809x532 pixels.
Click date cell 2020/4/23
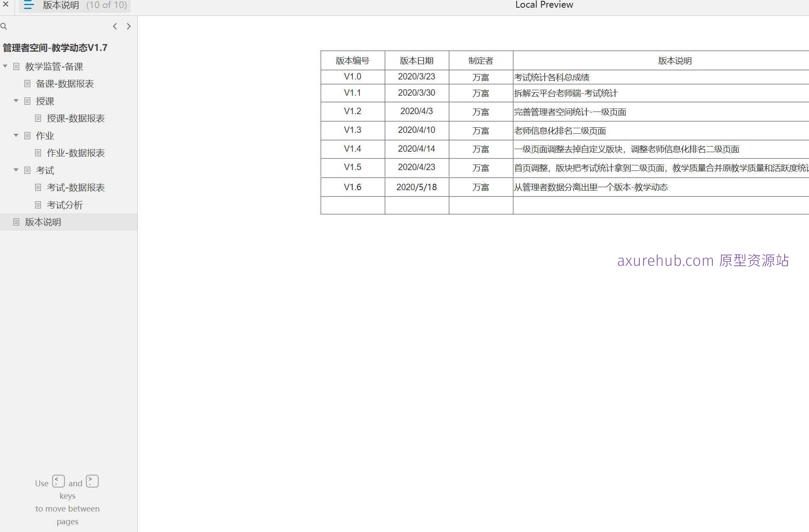(x=417, y=168)
